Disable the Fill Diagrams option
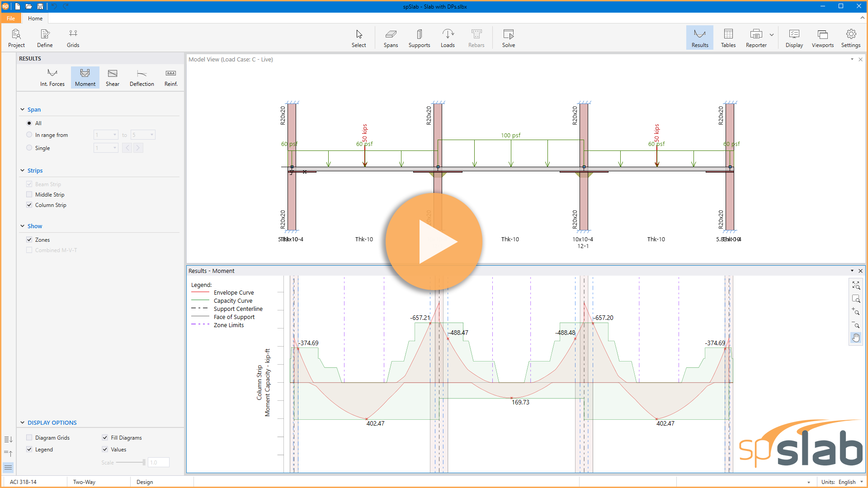The image size is (868, 488). [105, 437]
